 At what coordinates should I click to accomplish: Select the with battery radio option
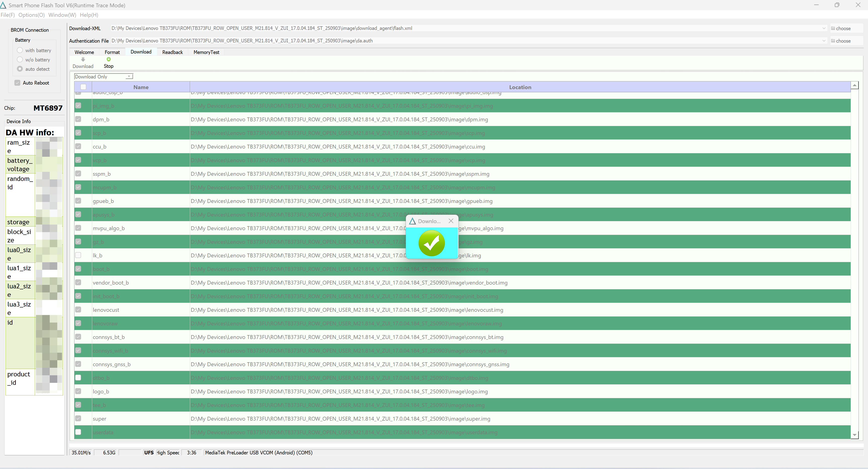tap(20, 50)
